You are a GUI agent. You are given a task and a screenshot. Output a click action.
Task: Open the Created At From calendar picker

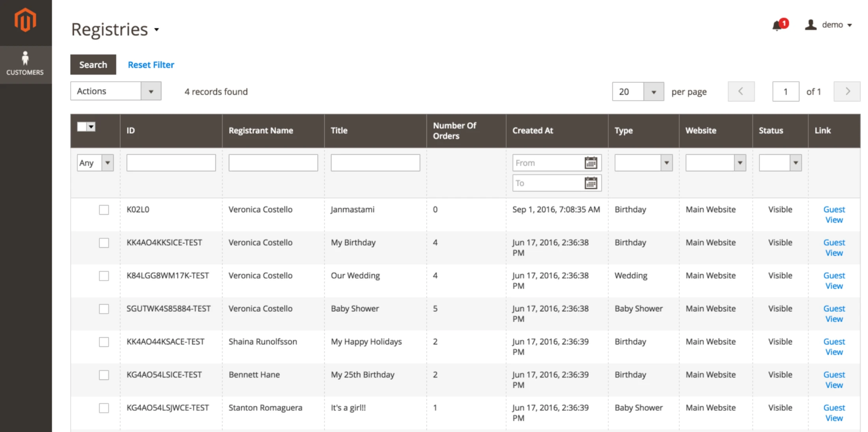(x=591, y=163)
